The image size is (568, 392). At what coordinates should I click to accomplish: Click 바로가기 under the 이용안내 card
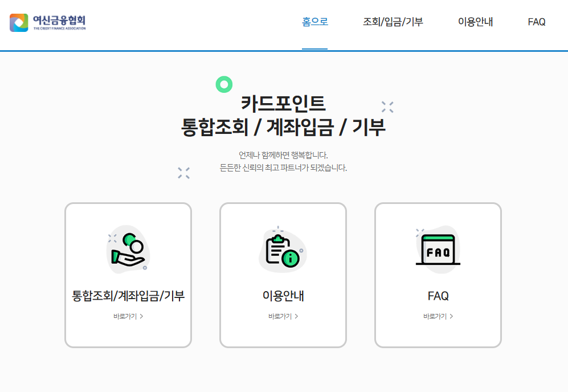[x=283, y=316]
